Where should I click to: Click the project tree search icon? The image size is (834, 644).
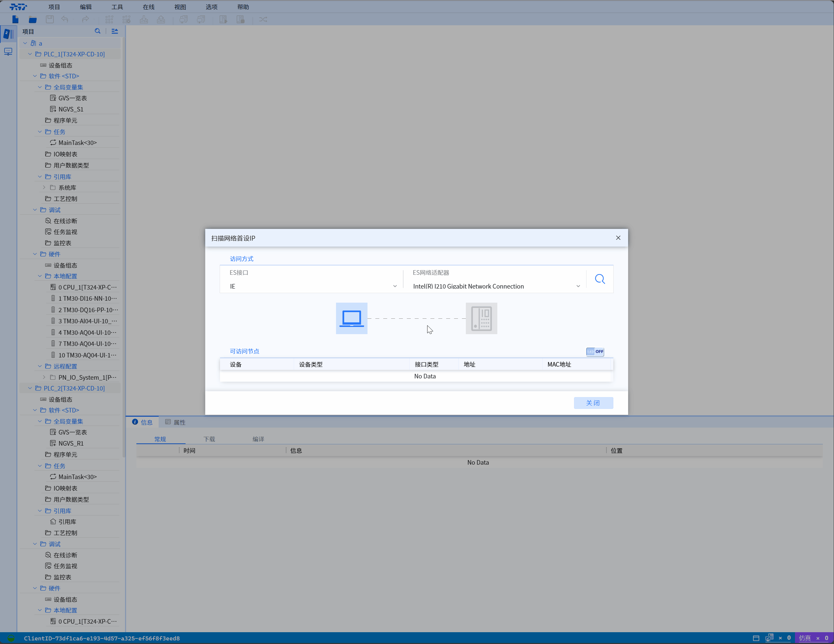click(98, 31)
